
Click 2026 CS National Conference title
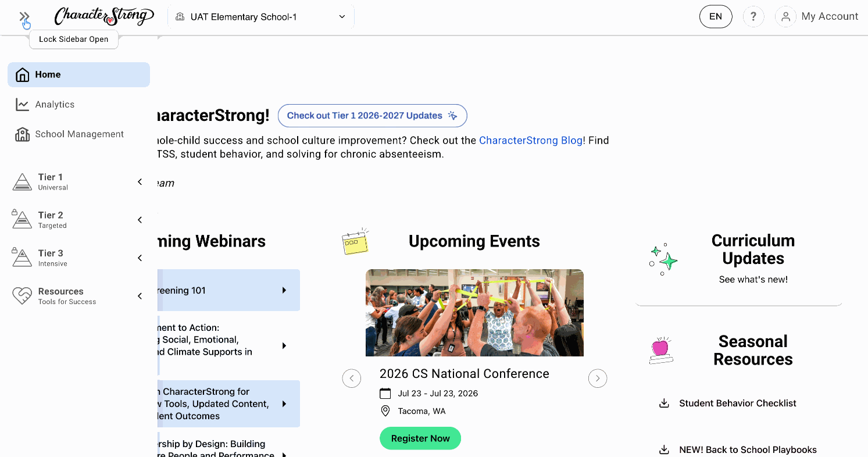point(465,374)
